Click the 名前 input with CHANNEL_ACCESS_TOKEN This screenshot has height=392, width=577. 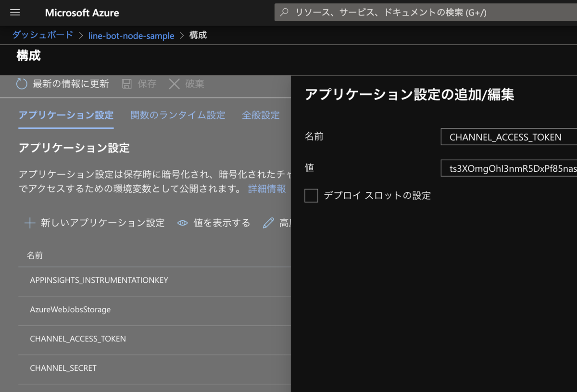509,137
